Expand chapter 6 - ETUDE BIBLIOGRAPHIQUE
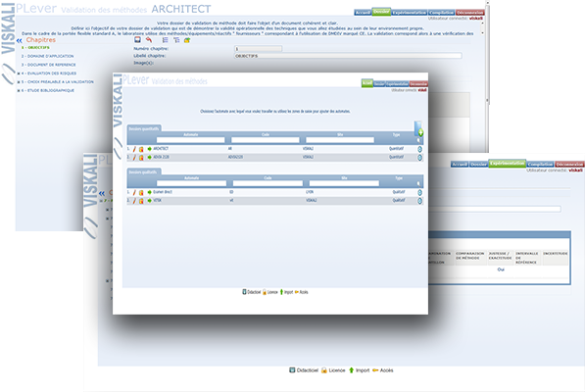This screenshot has height=392, width=585. (x=19, y=90)
